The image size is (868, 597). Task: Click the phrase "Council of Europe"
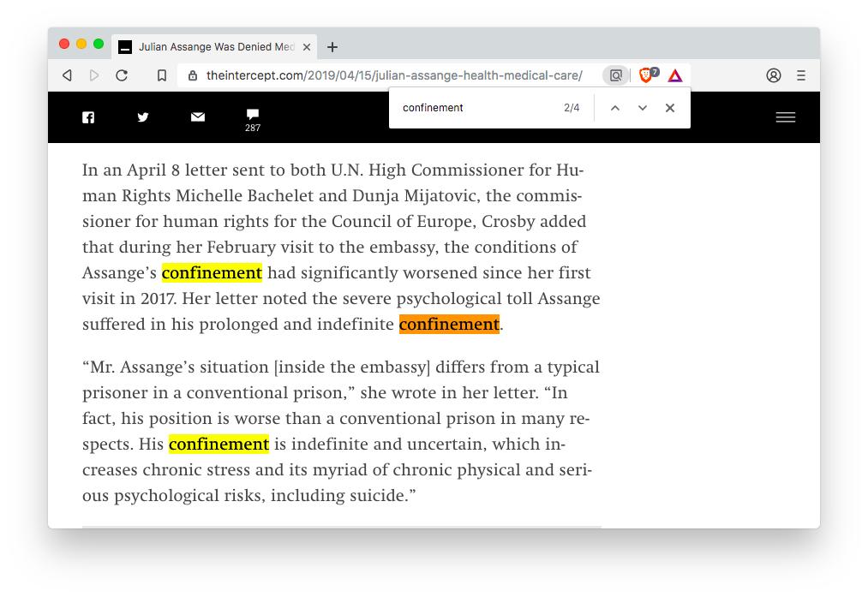pyautogui.click(x=404, y=221)
